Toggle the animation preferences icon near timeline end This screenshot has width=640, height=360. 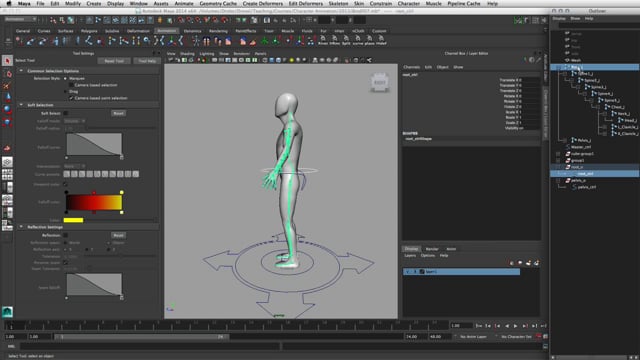545,337
